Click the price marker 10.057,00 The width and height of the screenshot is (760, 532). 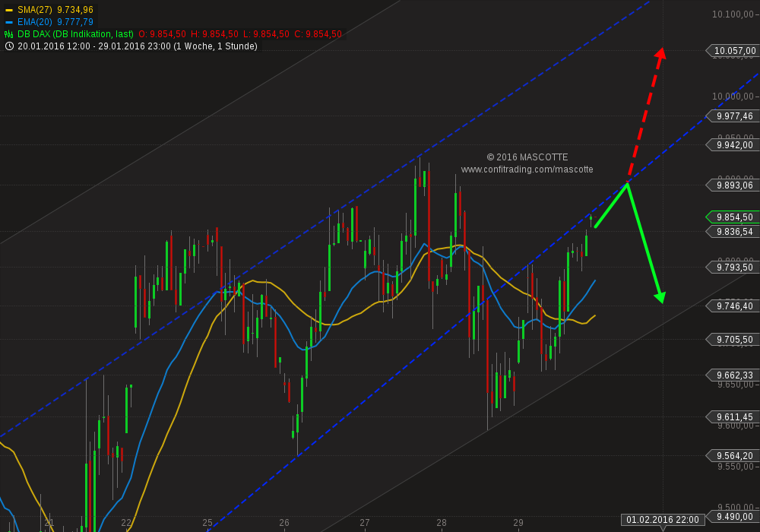(x=733, y=51)
